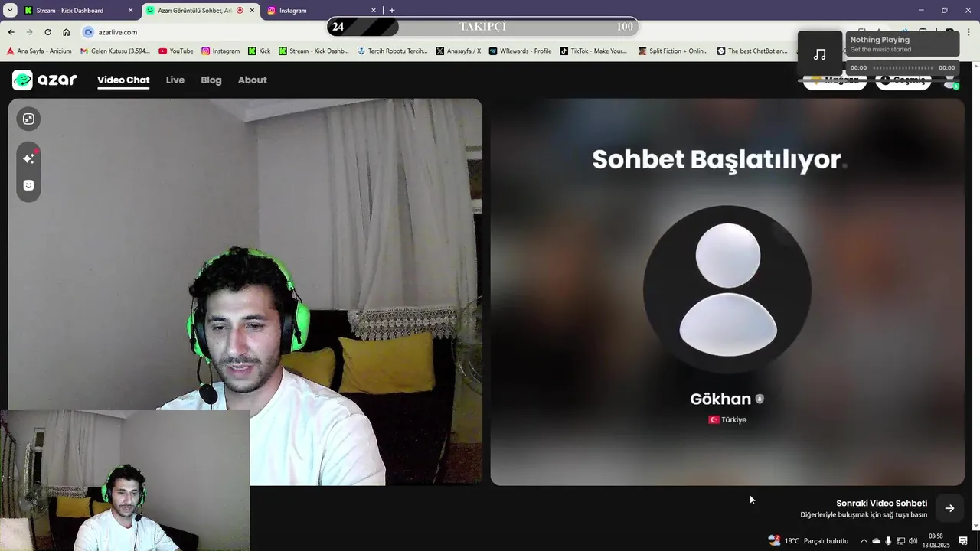Click the microphone tray icon
980x551 pixels.
tap(888, 541)
